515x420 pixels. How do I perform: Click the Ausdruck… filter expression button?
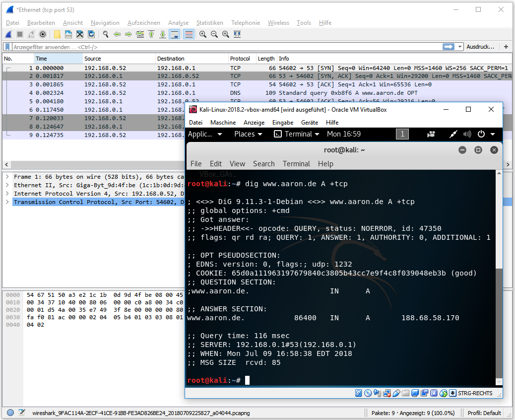pos(480,47)
